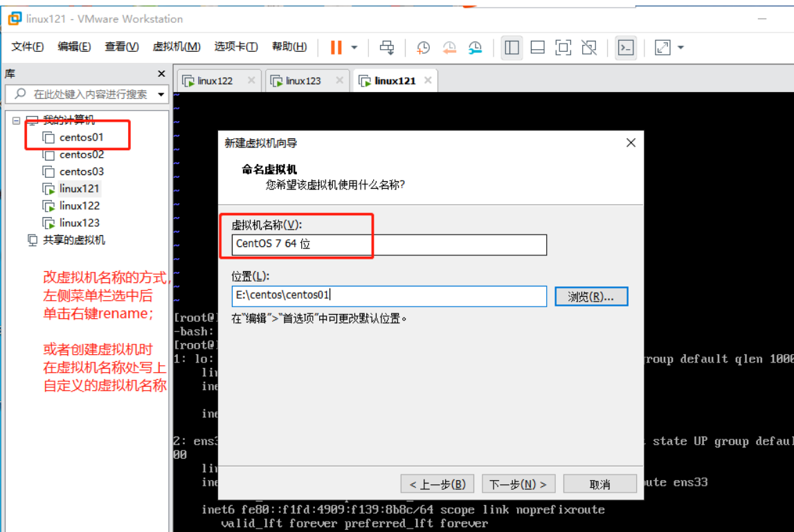This screenshot has width=794, height=532.
Task: Click the 下一步(N) next button
Action: (x=518, y=484)
